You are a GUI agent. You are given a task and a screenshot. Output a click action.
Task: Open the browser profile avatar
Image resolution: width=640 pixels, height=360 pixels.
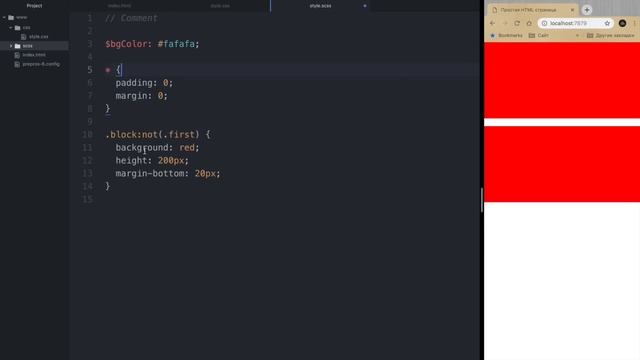tap(622, 23)
